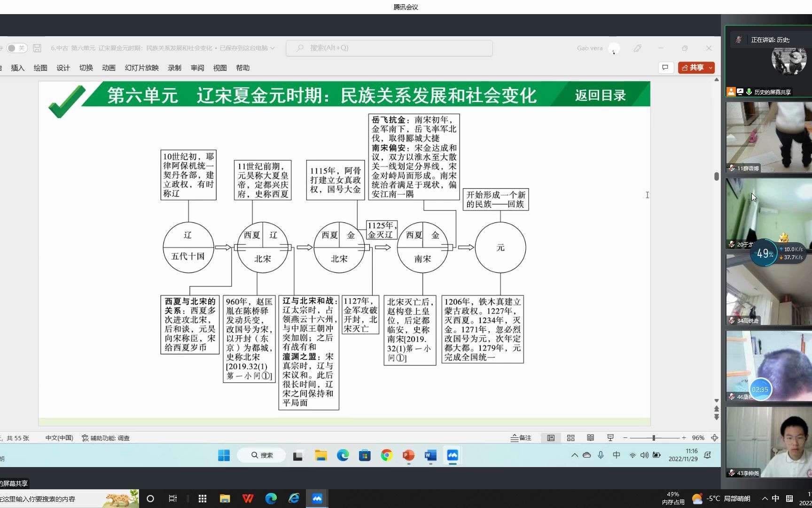Click the pen/coming soon features icon
The height and width of the screenshot is (508, 812).
(x=638, y=48)
